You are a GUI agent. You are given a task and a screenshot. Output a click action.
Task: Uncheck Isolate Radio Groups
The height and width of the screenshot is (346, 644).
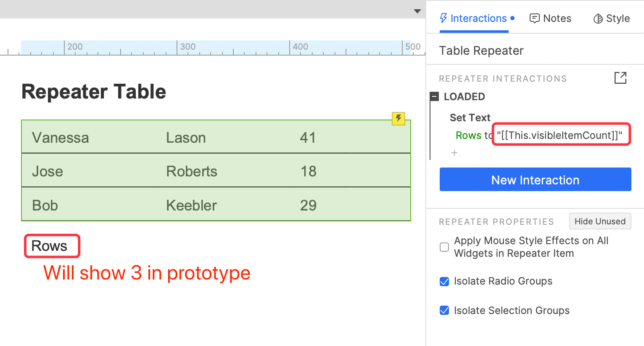[x=444, y=282]
